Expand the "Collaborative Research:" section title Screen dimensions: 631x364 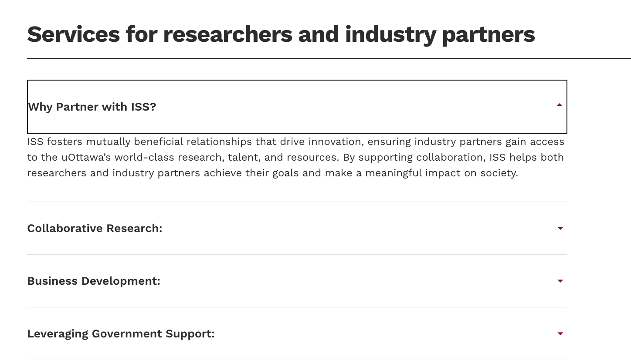95,228
